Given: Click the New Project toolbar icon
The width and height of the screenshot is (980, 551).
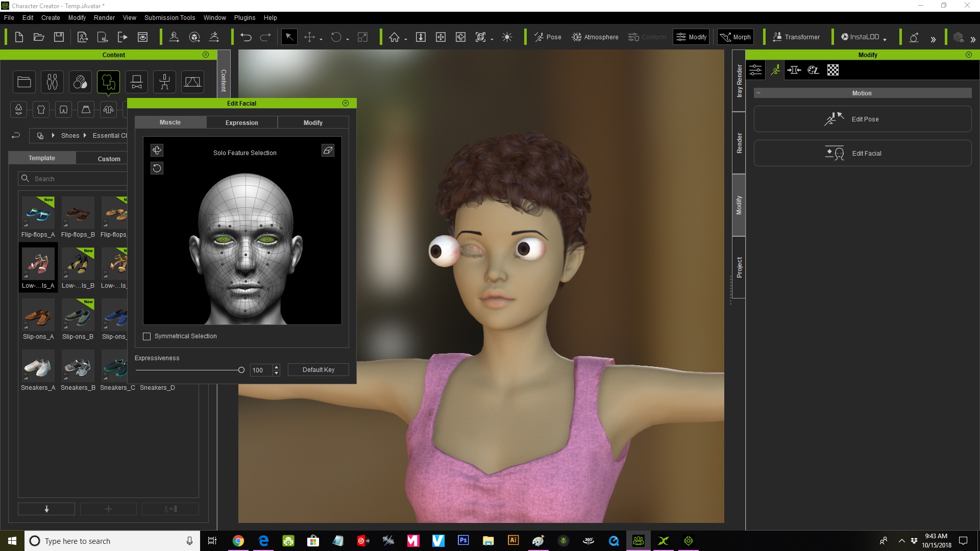Looking at the screenshot, I should [19, 37].
